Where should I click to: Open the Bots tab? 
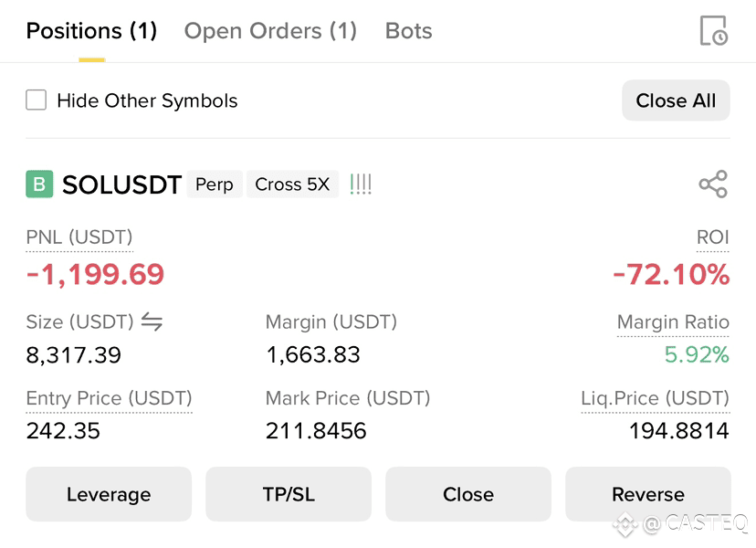click(x=408, y=31)
